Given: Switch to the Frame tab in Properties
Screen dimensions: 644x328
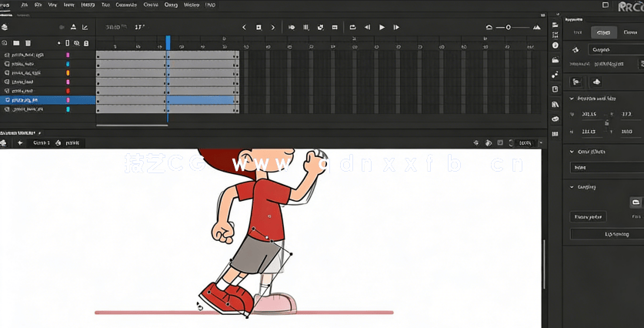Looking at the screenshot, I should coord(630,32).
